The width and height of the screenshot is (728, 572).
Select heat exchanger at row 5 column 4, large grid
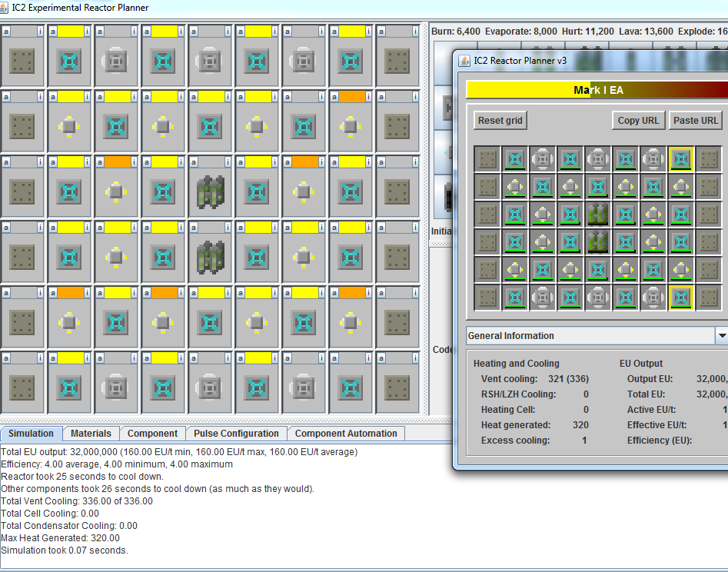pos(163,323)
